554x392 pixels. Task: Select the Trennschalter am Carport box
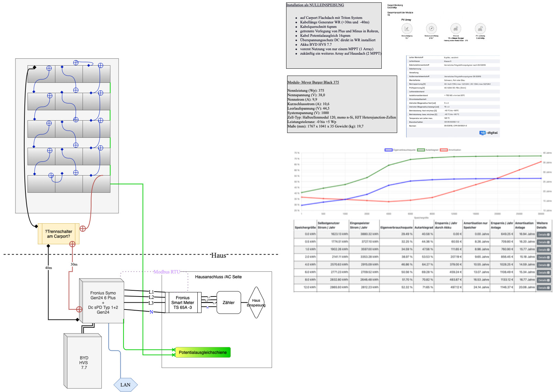pos(58,234)
